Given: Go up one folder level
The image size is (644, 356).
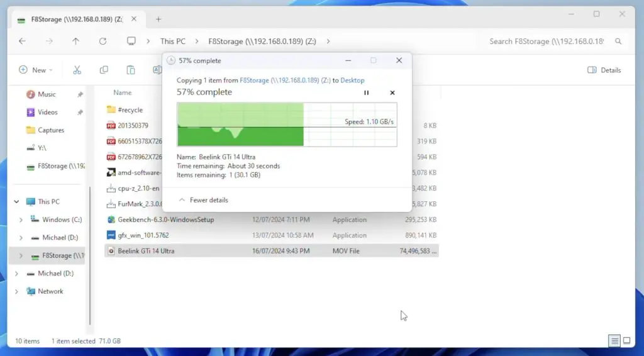Looking at the screenshot, I should (76, 41).
